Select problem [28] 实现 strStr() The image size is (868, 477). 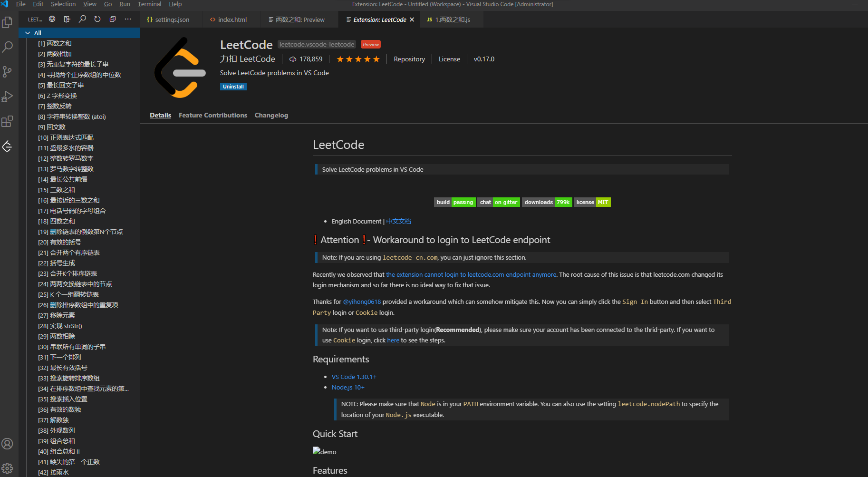pyautogui.click(x=79, y=326)
